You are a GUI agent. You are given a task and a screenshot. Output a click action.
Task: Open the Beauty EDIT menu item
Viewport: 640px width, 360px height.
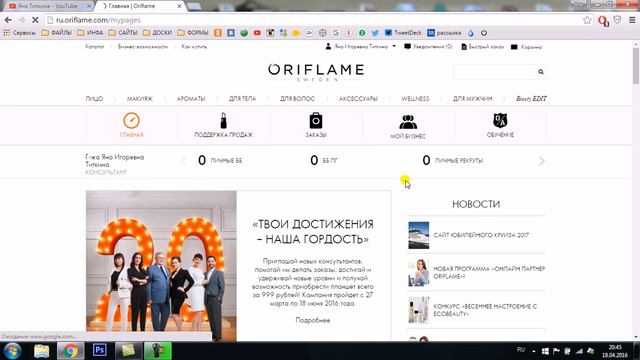[531, 99]
